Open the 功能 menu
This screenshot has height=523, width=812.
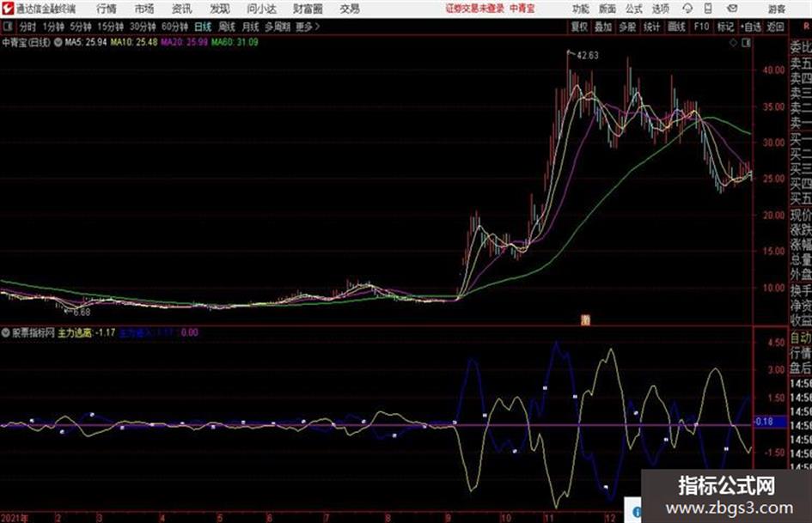click(581, 9)
